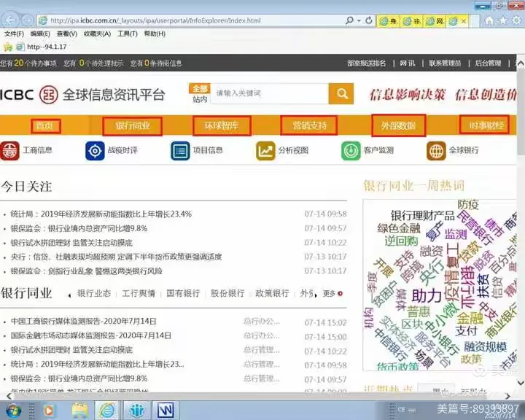Click the ICBC round logo emblem
The image size is (525, 420).
49,95
